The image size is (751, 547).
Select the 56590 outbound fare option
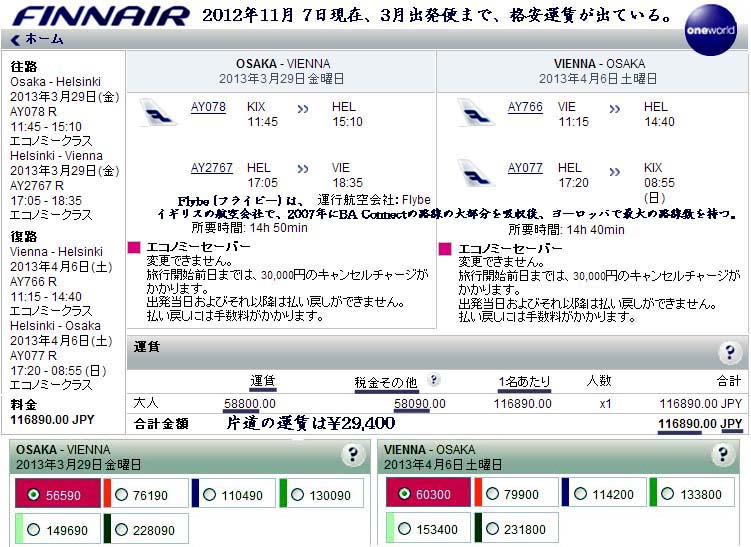point(58,493)
